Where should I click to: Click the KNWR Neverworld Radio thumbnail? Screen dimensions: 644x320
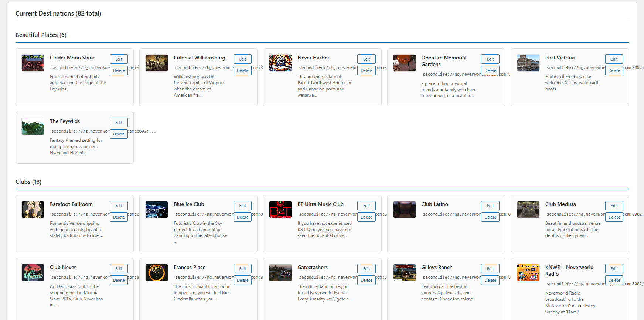click(x=528, y=272)
